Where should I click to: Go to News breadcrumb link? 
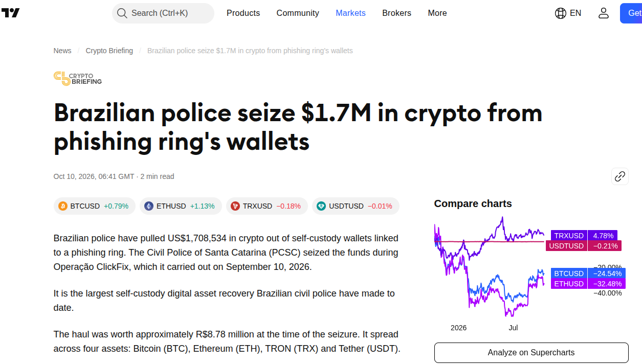tap(62, 51)
